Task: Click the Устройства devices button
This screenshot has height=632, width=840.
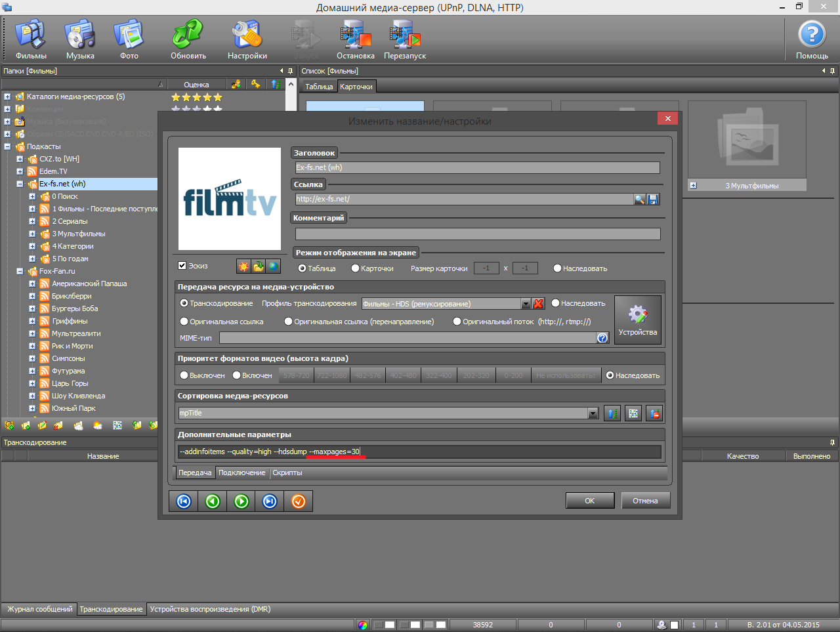Action: [637, 320]
